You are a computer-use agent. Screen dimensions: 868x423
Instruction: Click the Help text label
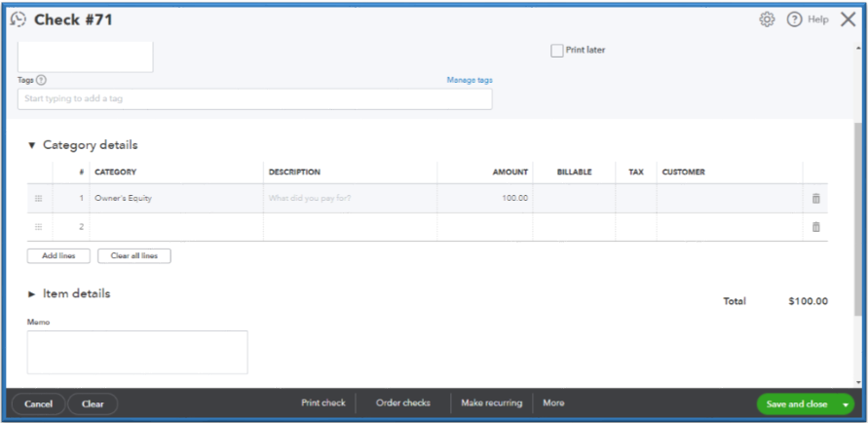click(x=818, y=19)
